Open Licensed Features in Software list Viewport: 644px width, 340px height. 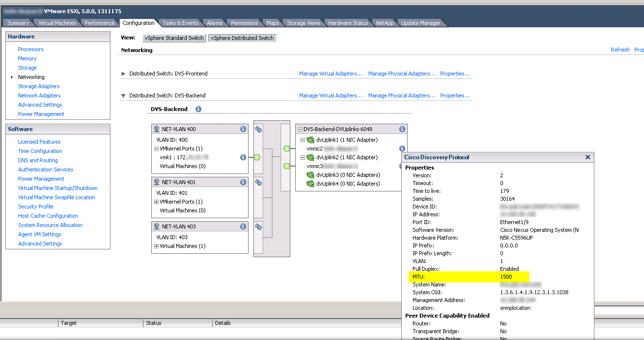[39, 142]
